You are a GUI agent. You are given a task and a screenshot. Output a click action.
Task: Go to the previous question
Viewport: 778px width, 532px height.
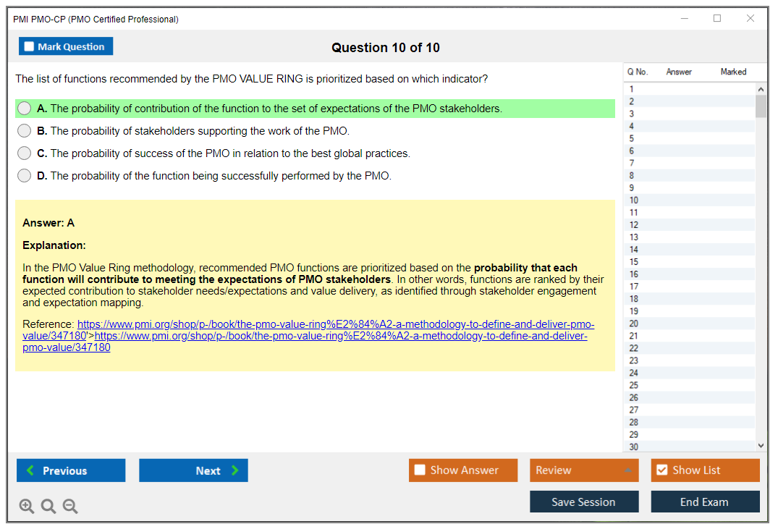[x=71, y=470]
